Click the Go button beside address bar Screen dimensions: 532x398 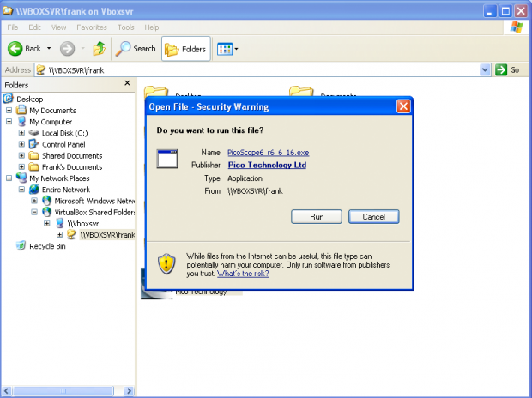point(508,69)
